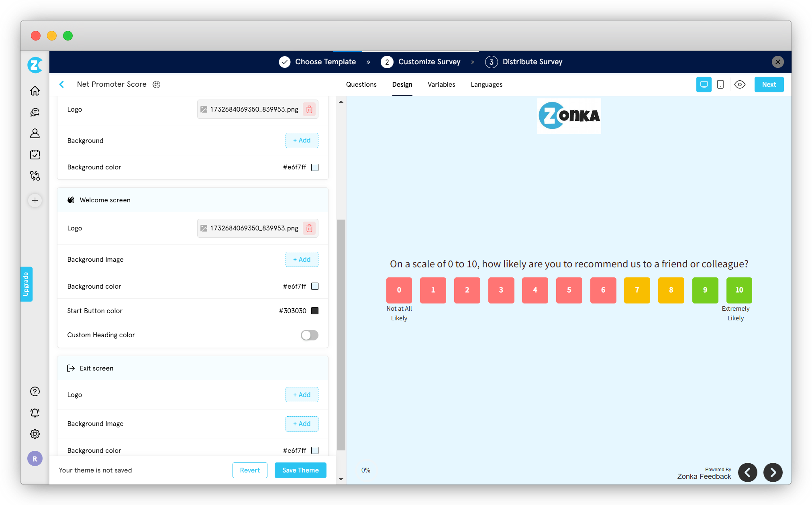Open top Background color swatch #e6f7ff

click(315, 167)
